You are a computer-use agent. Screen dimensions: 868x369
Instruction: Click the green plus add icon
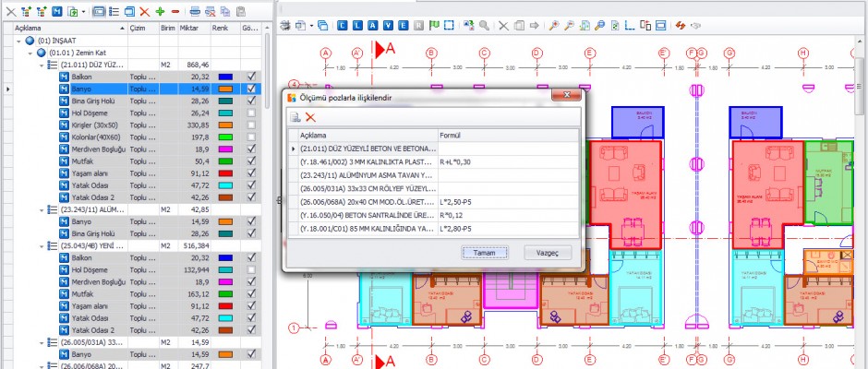click(160, 12)
